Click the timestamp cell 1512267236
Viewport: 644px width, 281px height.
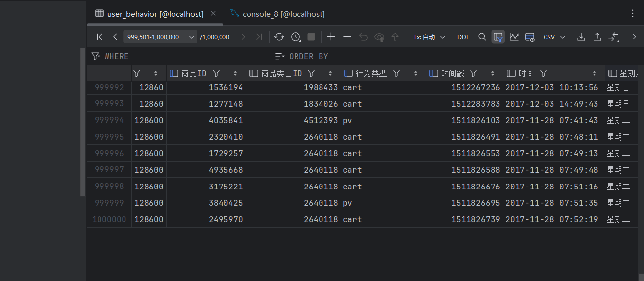[465, 88]
